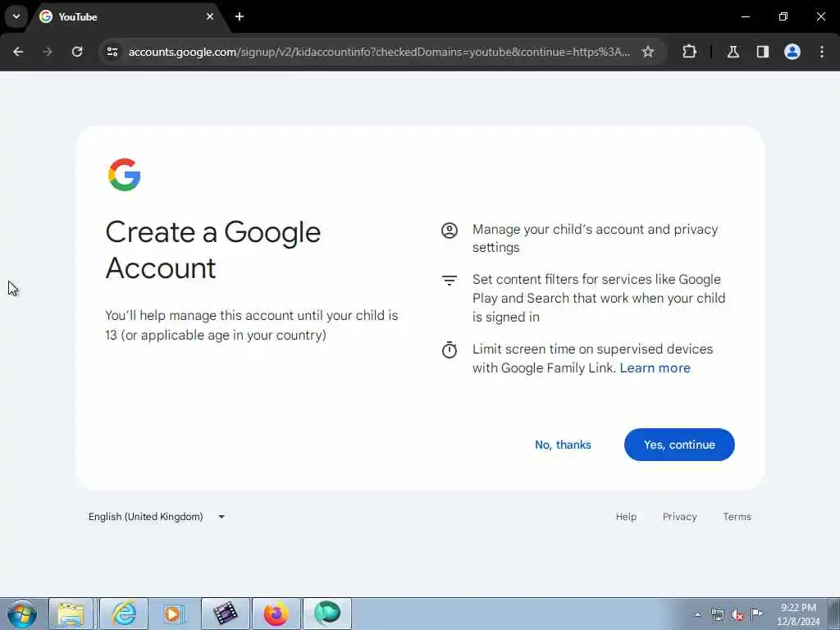Minimize the browser window
Viewport: 840px width, 630px height.
pos(745,16)
